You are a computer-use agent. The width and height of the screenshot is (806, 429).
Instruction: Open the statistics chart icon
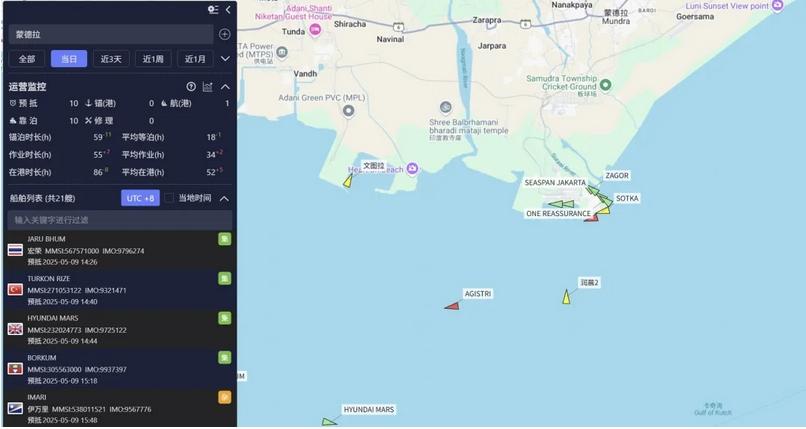coord(208,87)
